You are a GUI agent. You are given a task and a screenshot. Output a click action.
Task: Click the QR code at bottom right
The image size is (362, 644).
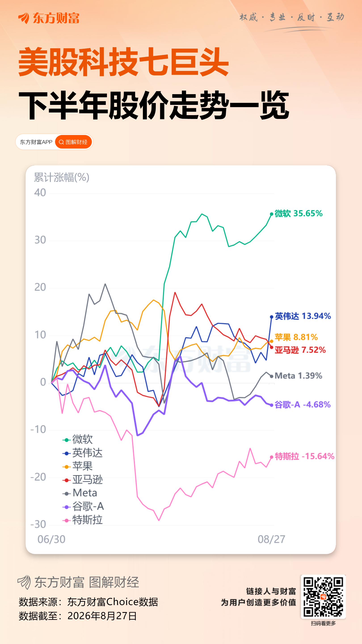click(323, 597)
